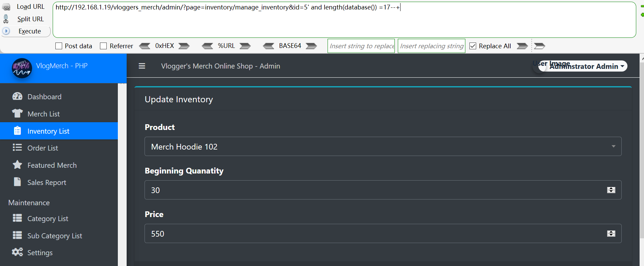Screen dimensions: 644x266
Task: Enable the Referrer checkbox
Action: pos(103,46)
